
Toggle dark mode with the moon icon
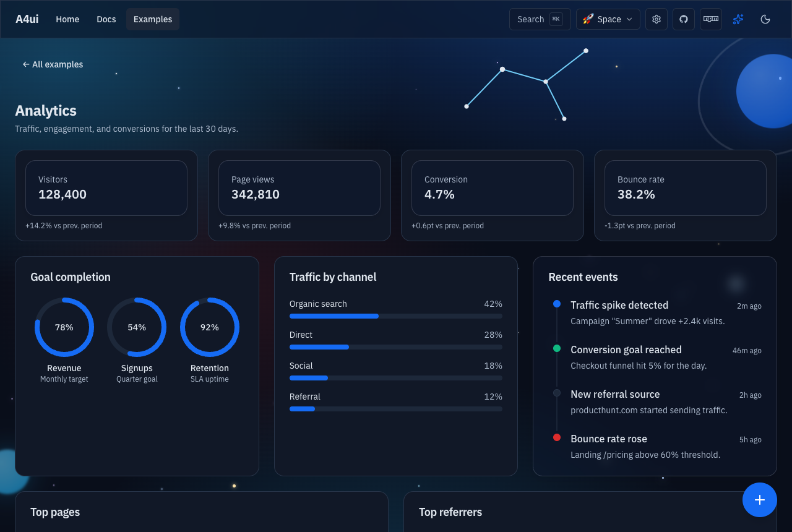765,19
